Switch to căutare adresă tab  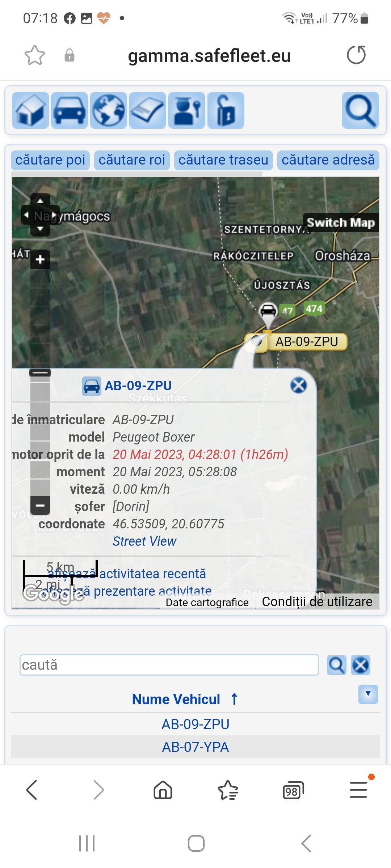coord(328,160)
